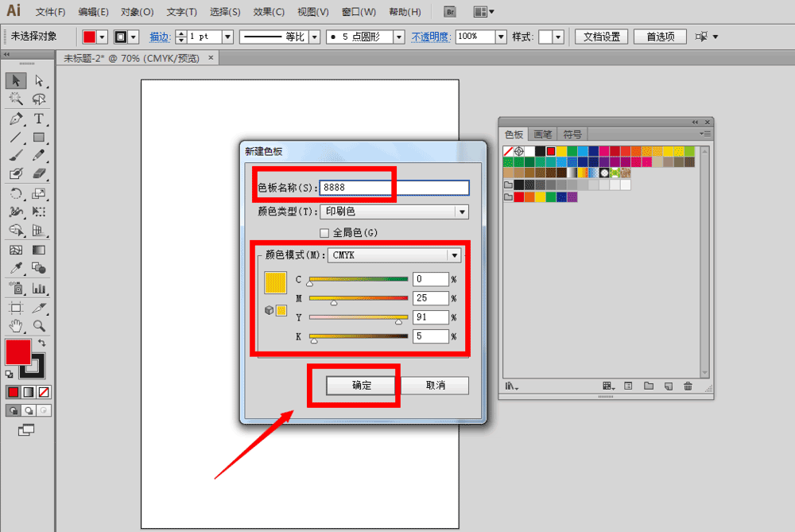Select the Artboard tool
795x532 pixels.
pos(16,307)
